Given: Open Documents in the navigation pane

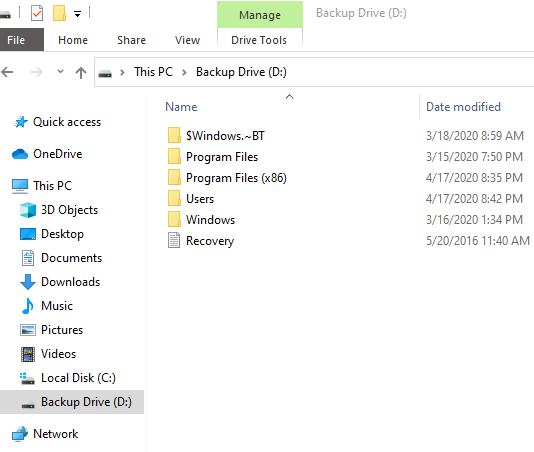Looking at the screenshot, I should pyautogui.click(x=72, y=258).
